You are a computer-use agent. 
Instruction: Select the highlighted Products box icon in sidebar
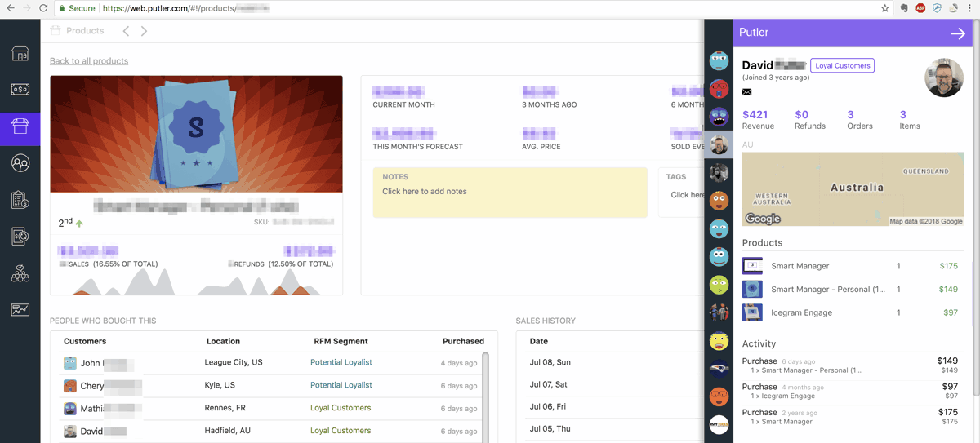[20, 126]
